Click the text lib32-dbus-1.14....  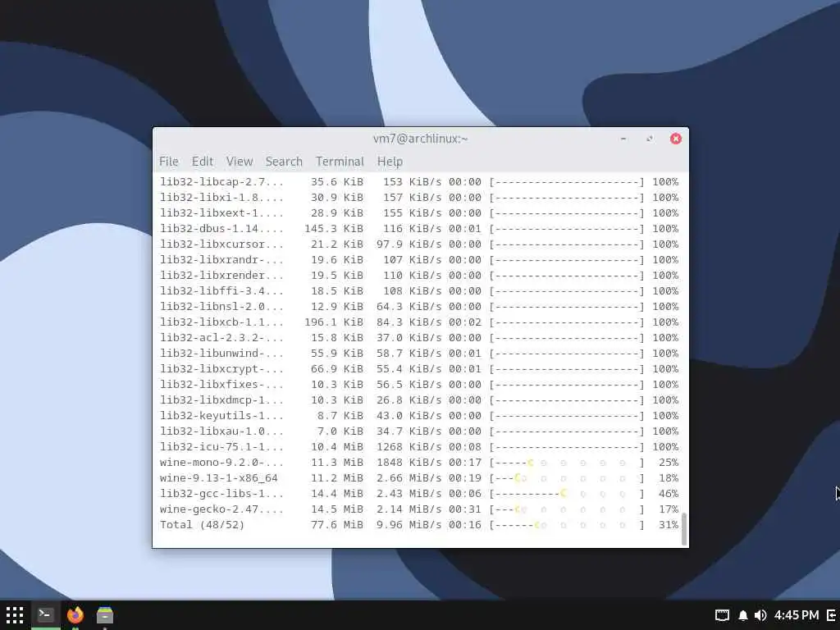(208, 228)
